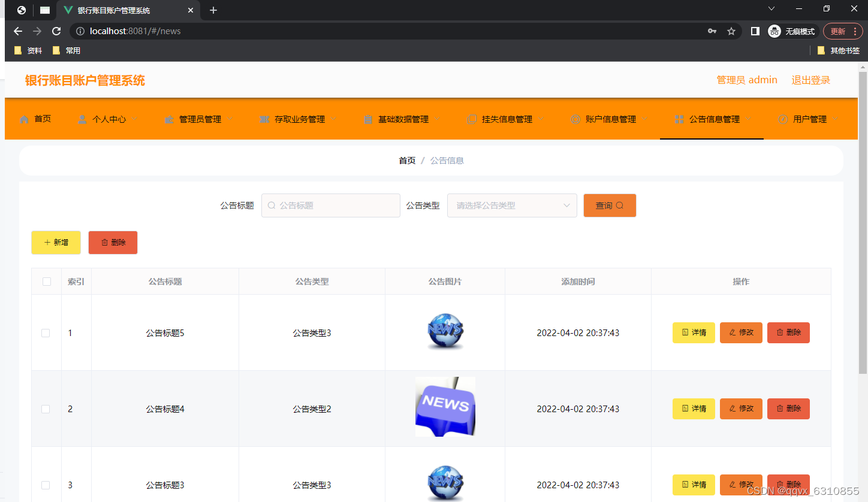
Task: Go to 首页 in the orange menu
Action: point(35,119)
